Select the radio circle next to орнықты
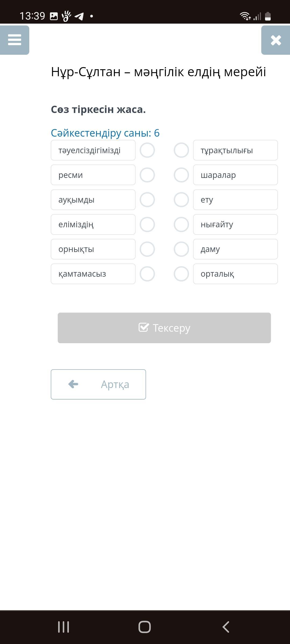 pos(147,249)
